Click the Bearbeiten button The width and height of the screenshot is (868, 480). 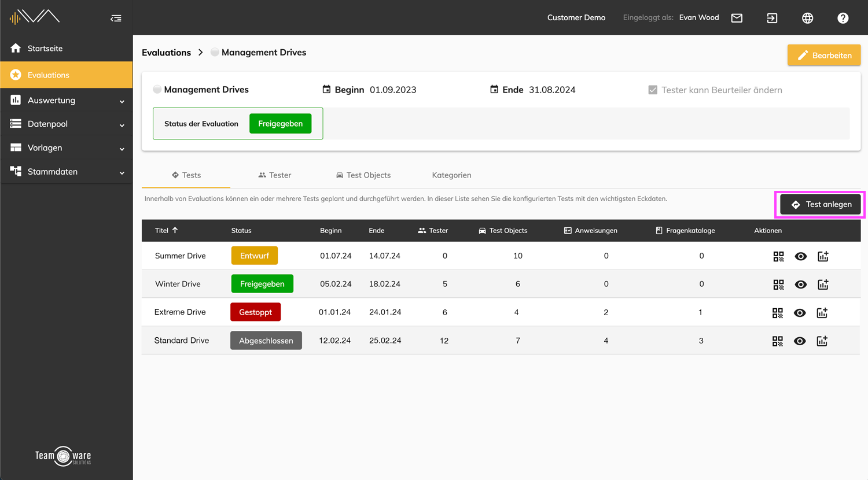824,56
